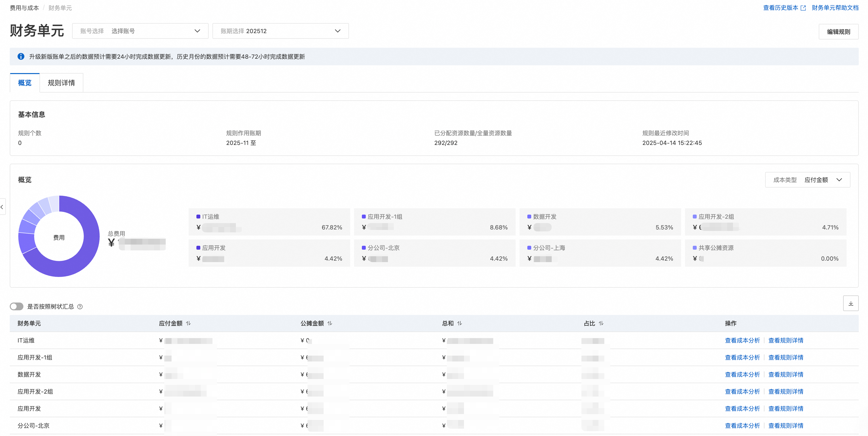Sort by 总和 column icon
This screenshot has width=868, height=436.
[459, 323]
